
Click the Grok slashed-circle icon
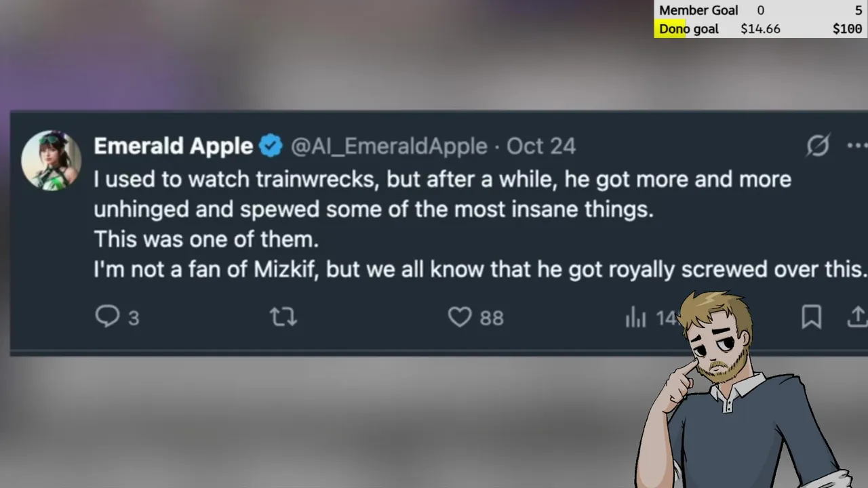818,146
